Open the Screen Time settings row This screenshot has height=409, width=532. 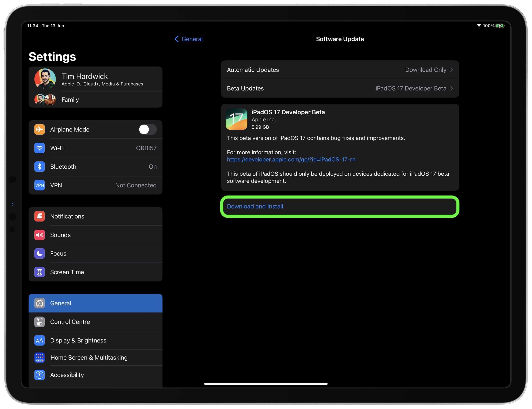coord(96,272)
